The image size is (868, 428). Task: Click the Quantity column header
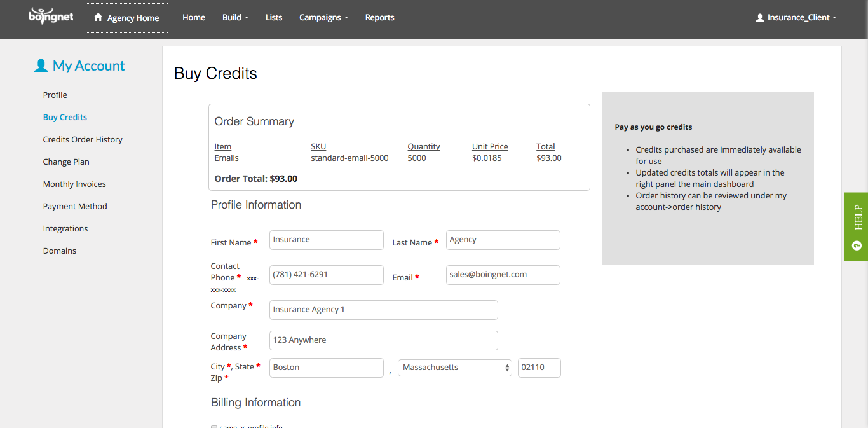coord(424,146)
